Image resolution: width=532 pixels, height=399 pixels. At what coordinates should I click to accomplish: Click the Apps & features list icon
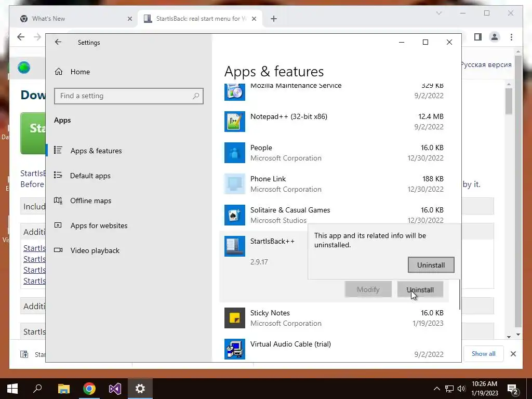58,150
